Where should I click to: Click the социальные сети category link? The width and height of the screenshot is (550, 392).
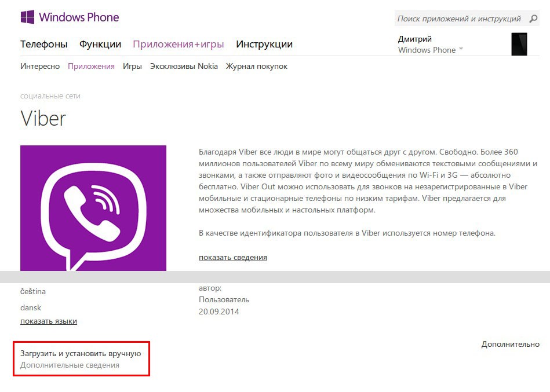coord(50,96)
